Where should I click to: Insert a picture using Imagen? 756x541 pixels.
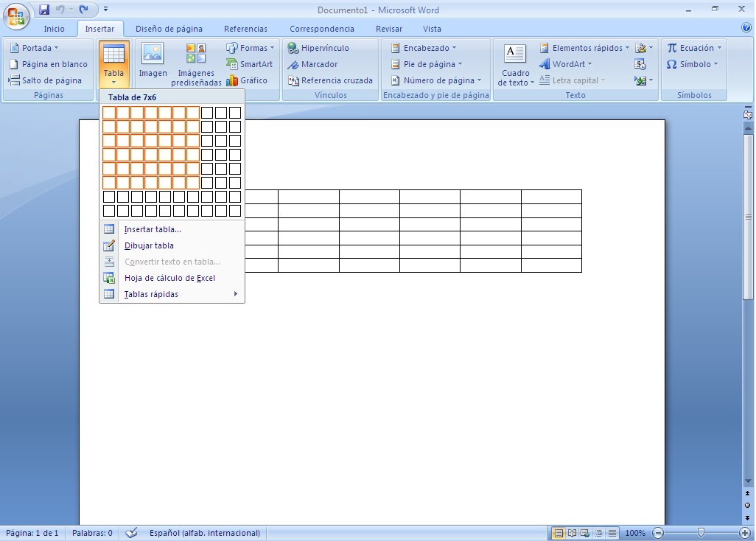point(153,60)
